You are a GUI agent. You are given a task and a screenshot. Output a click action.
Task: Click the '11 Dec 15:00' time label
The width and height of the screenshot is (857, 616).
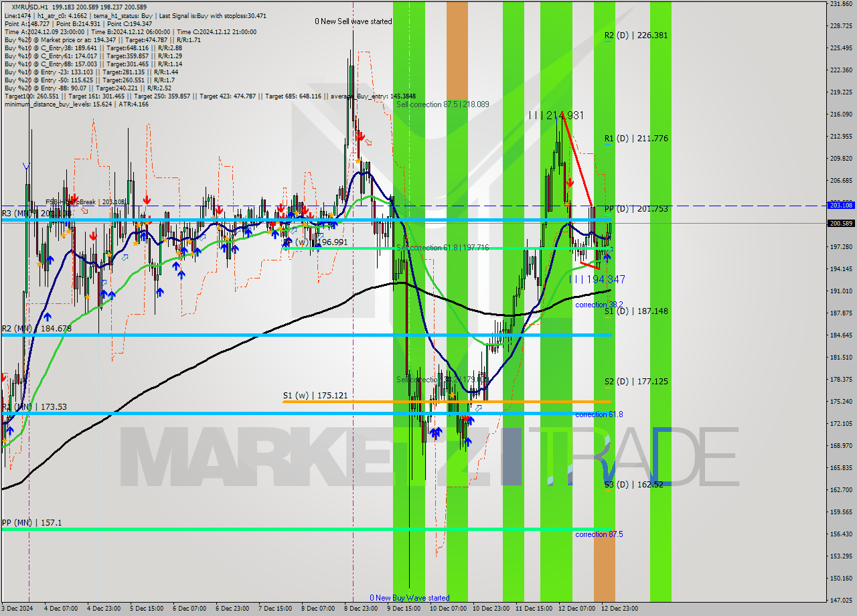[533, 609]
